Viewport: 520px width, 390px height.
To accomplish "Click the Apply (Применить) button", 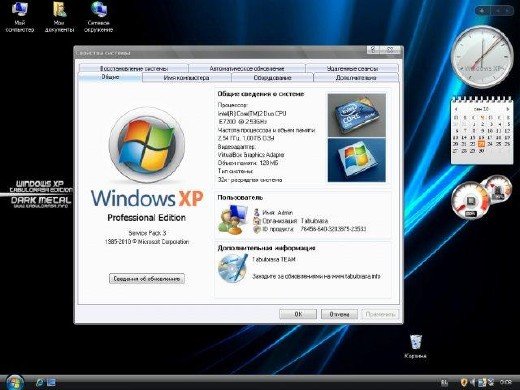I will pos(380,314).
